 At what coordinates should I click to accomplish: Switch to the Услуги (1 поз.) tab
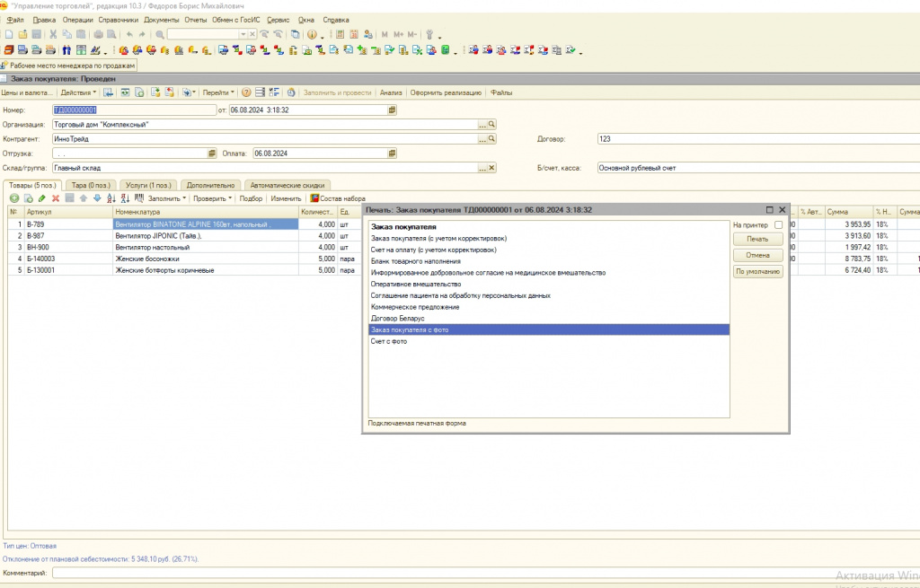[147, 184]
